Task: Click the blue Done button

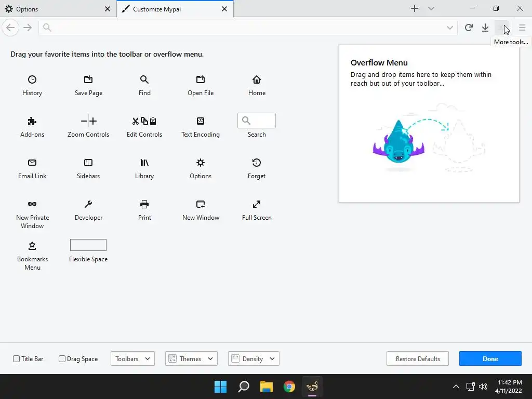Action: click(x=490, y=358)
